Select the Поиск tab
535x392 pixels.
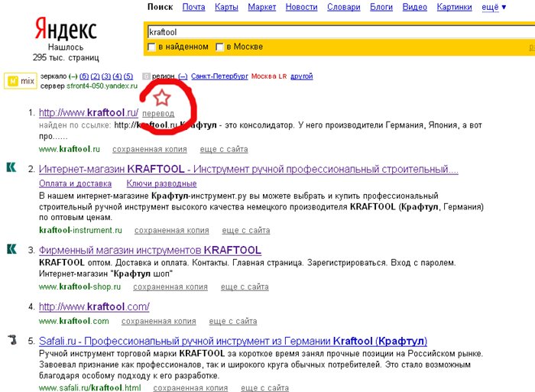point(160,7)
